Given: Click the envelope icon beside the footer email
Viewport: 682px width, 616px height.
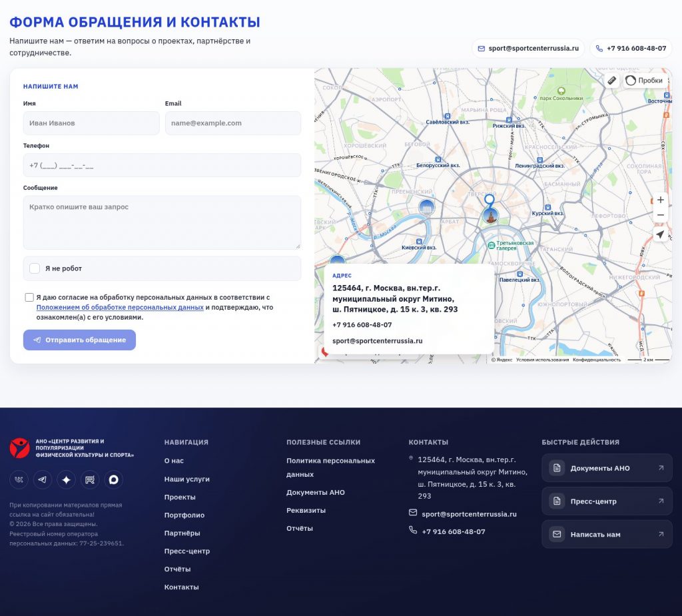Looking at the screenshot, I should [413, 513].
